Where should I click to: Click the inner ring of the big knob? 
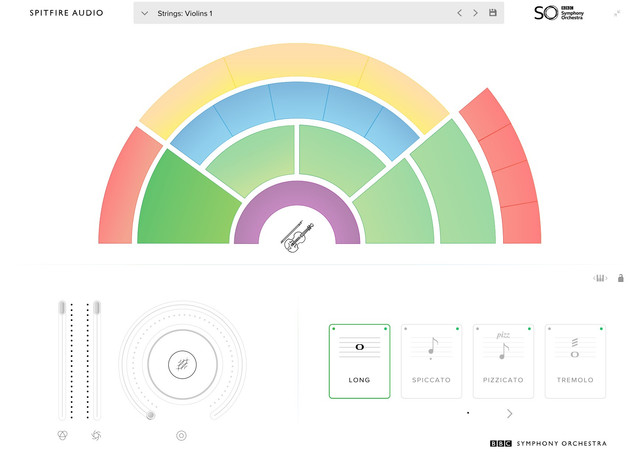182,365
